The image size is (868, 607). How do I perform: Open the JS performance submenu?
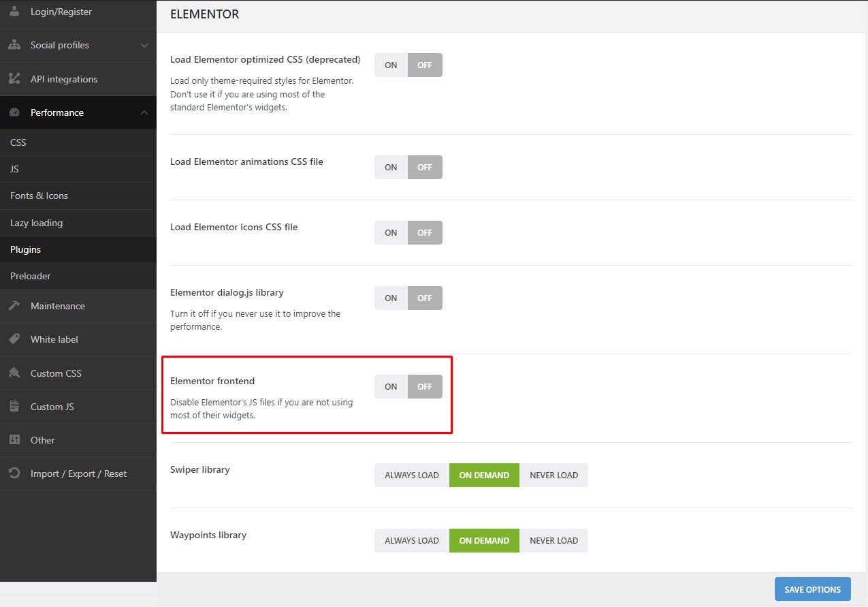pyautogui.click(x=78, y=169)
